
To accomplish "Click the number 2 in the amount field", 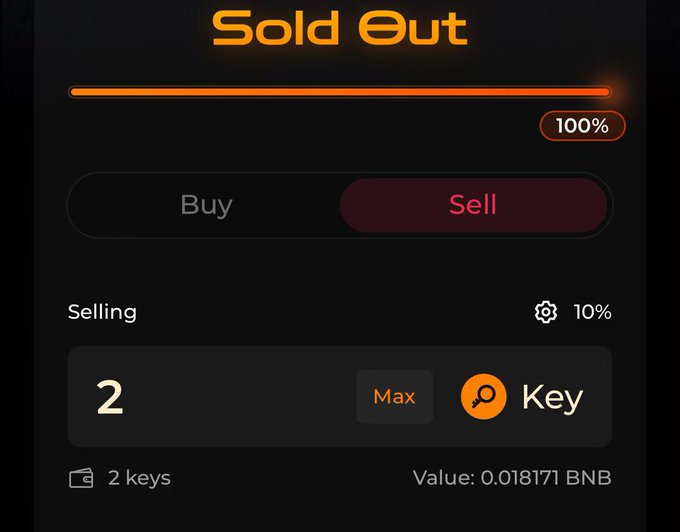I will (110, 397).
